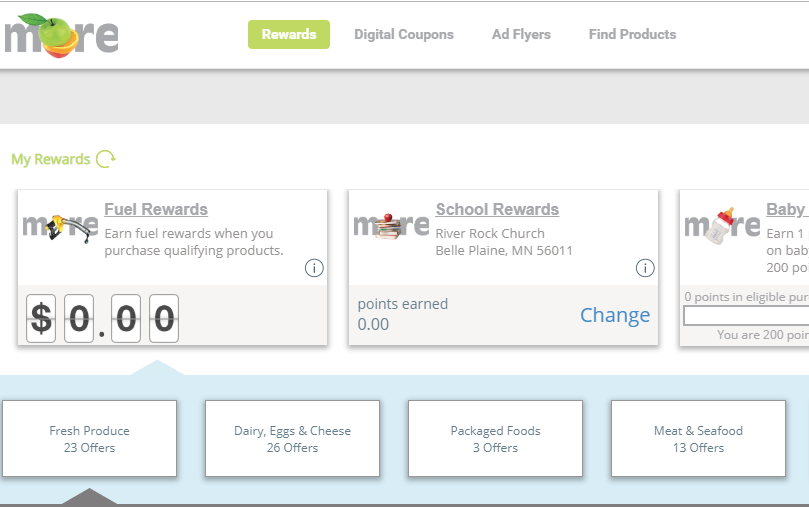Open the Find Products tab
Image resolution: width=809 pixels, height=507 pixels.
[632, 34]
